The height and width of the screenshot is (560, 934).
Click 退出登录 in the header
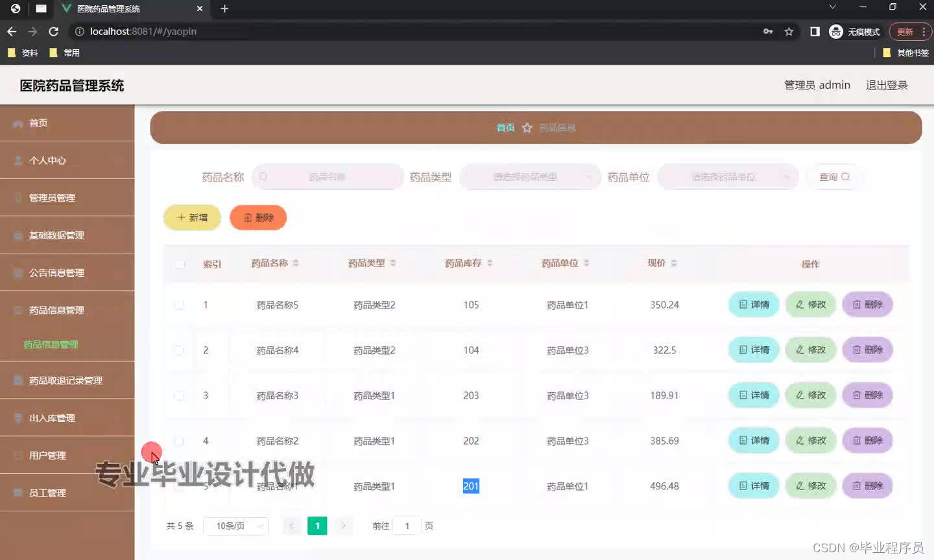click(x=887, y=85)
